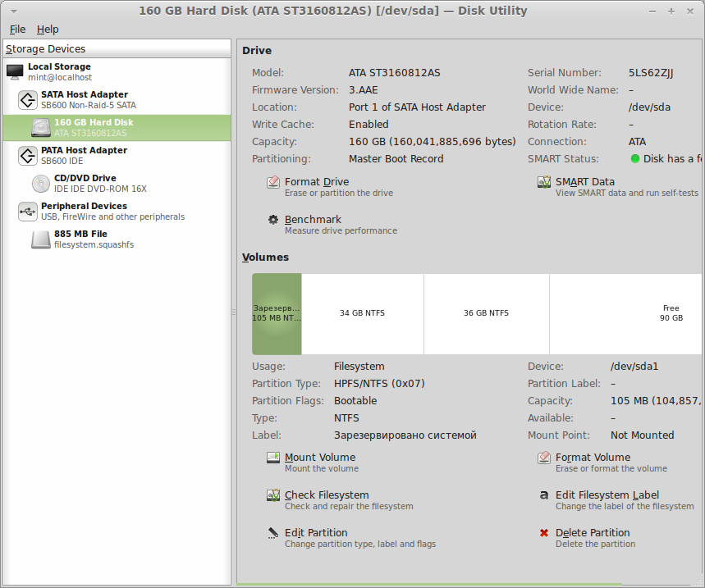The height and width of the screenshot is (588, 705).
Task: Open the window menu arrow in title bar
Action: pos(13,11)
